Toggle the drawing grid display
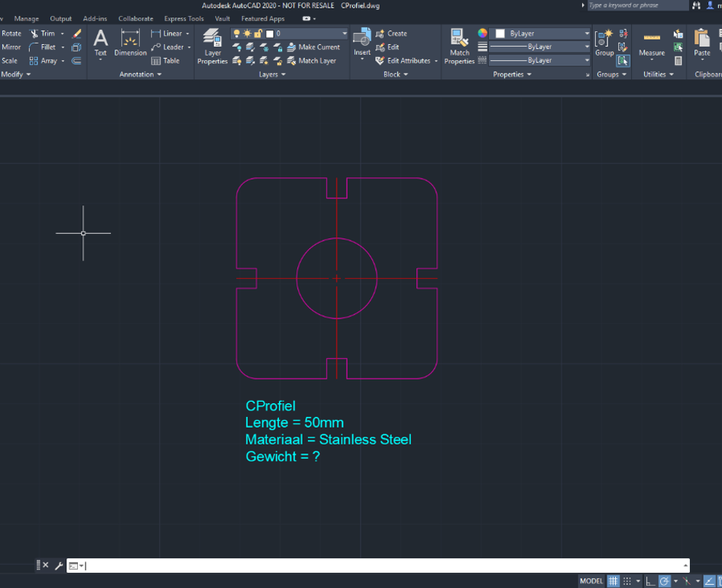The height and width of the screenshot is (588, 722). click(613, 581)
